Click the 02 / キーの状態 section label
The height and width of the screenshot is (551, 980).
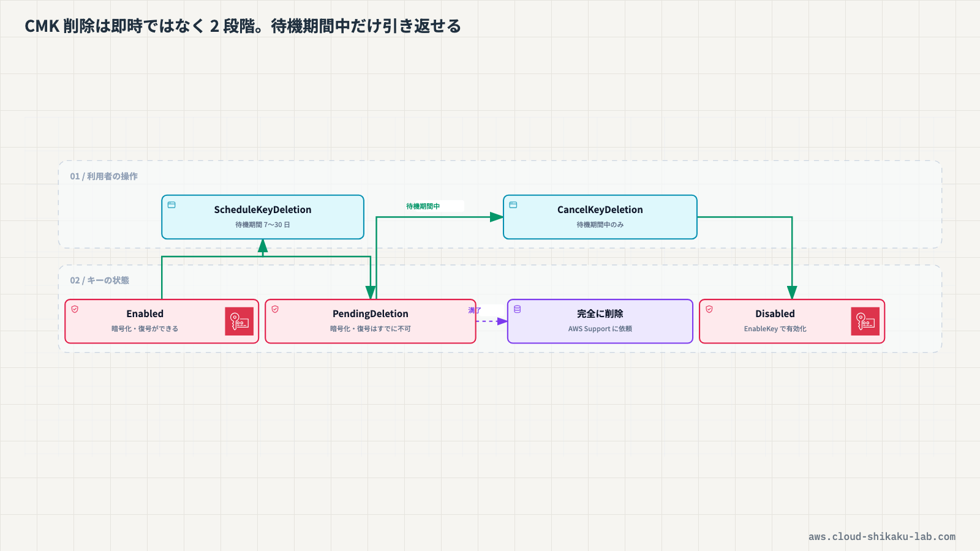coord(99,280)
